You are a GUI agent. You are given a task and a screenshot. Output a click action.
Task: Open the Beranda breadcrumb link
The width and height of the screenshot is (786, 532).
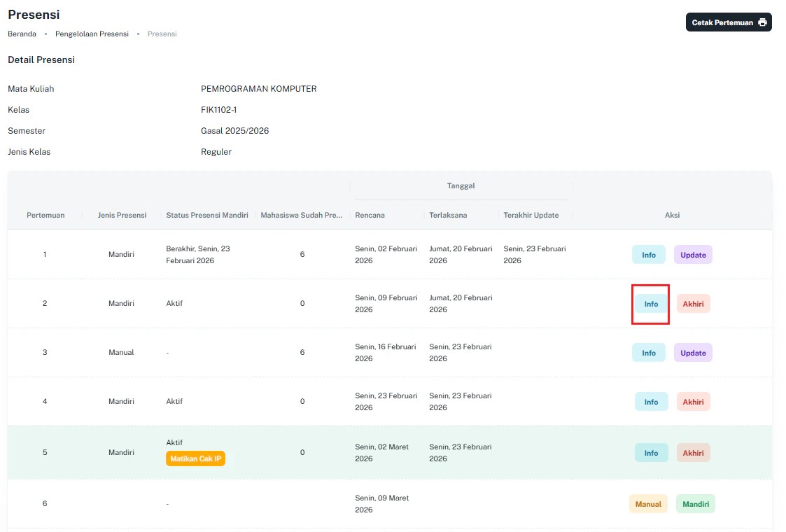[x=22, y=34]
